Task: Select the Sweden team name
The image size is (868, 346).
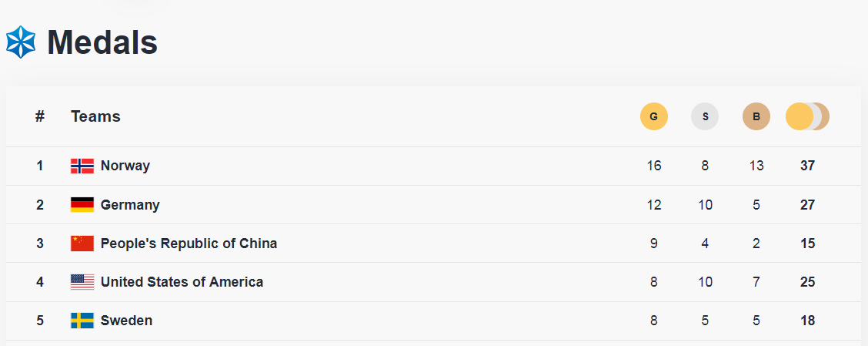Action: pos(126,321)
